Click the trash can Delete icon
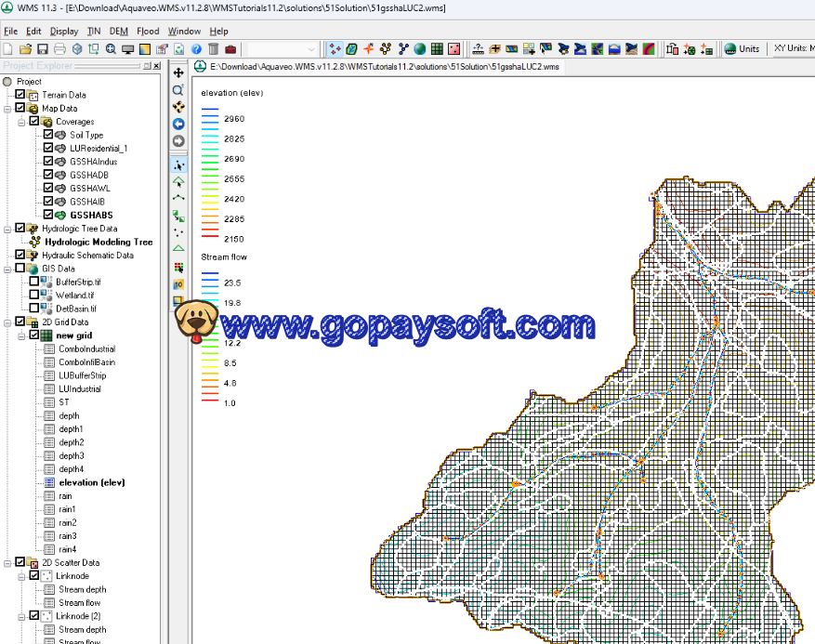This screenshot has height=644, width=815. click(x=213, y=48)
